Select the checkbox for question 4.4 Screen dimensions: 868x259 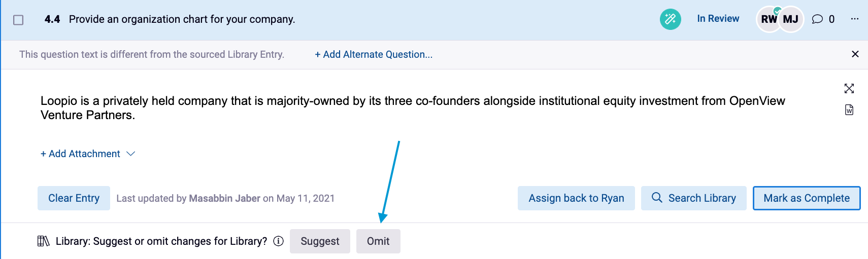[18, 20]
